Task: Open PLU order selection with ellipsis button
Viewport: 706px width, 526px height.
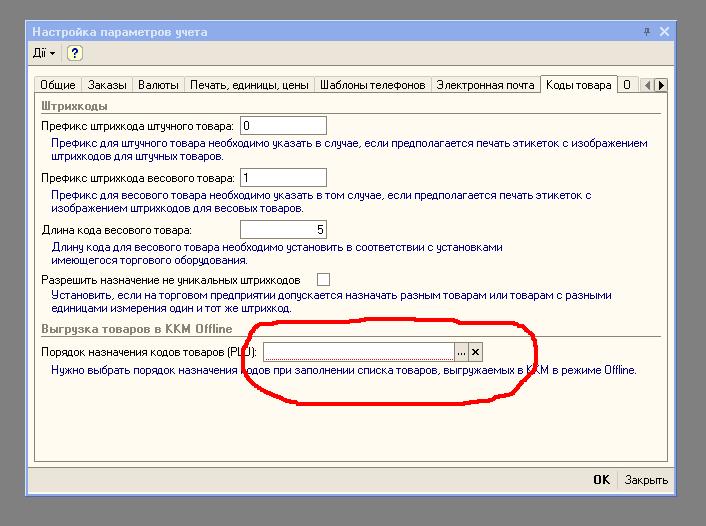Action: click(x=461, y=352)
